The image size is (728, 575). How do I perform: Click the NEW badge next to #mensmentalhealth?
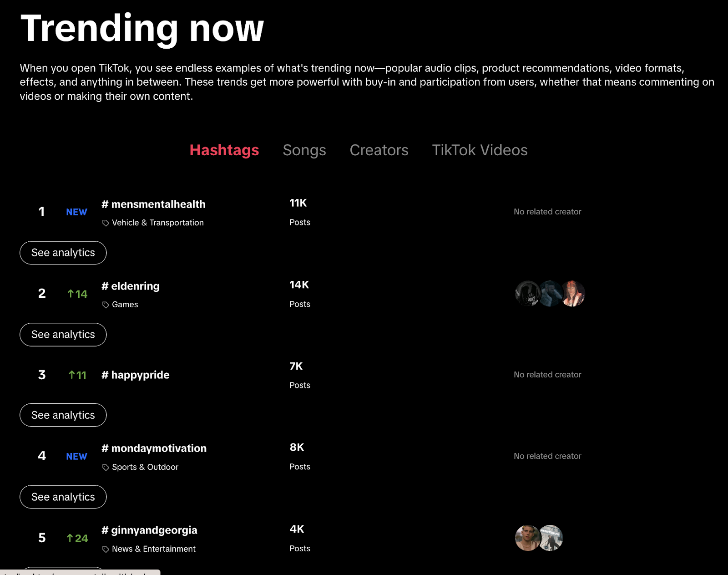coord(76,212)
